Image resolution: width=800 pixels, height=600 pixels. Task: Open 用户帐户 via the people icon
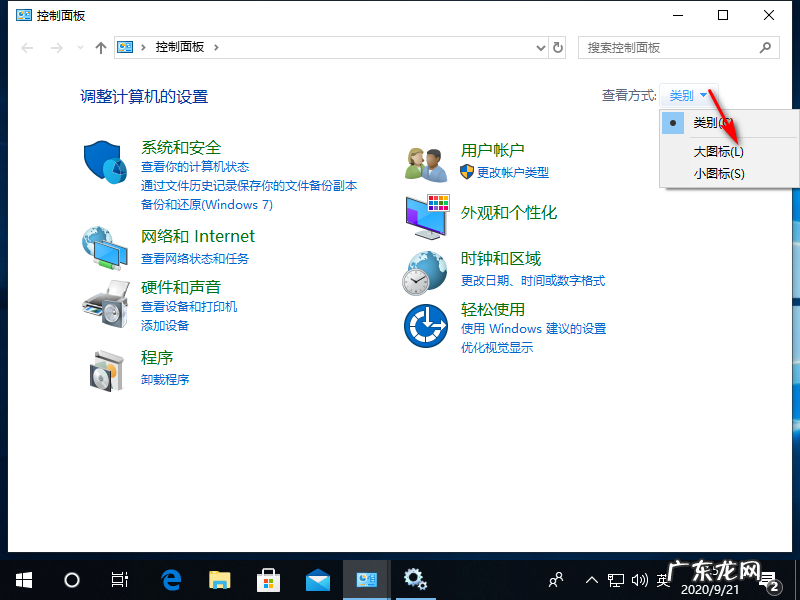click(425, 163)
